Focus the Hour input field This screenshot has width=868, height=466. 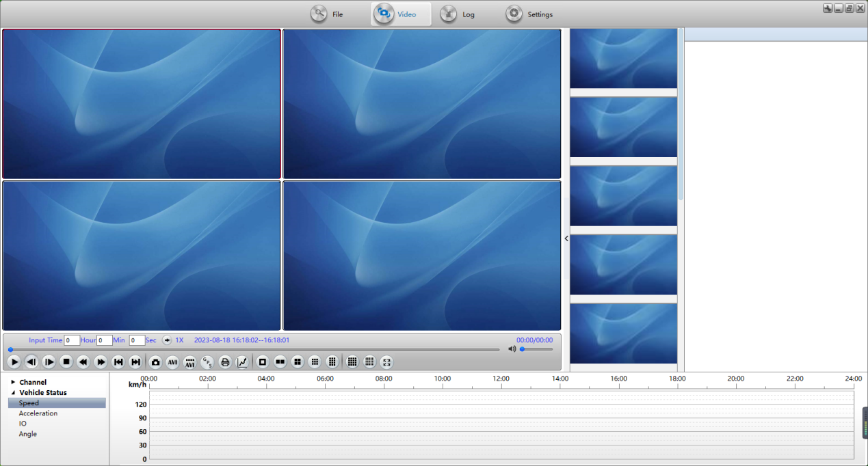72,340
